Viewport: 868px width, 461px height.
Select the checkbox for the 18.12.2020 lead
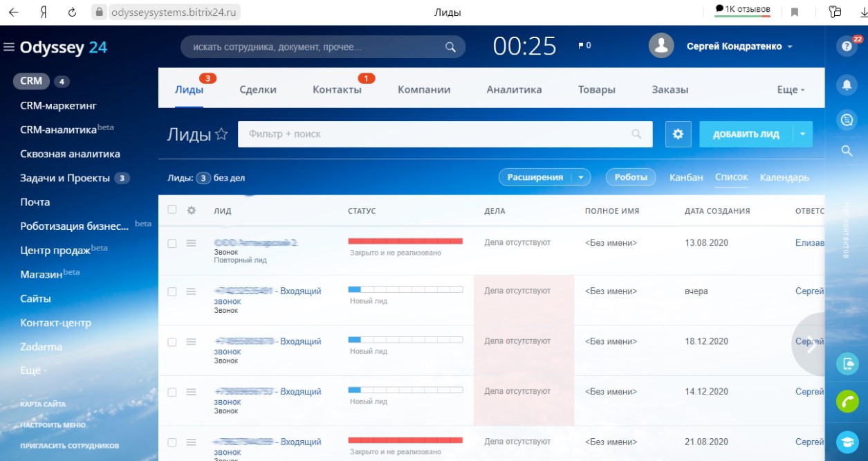point(172,342)
